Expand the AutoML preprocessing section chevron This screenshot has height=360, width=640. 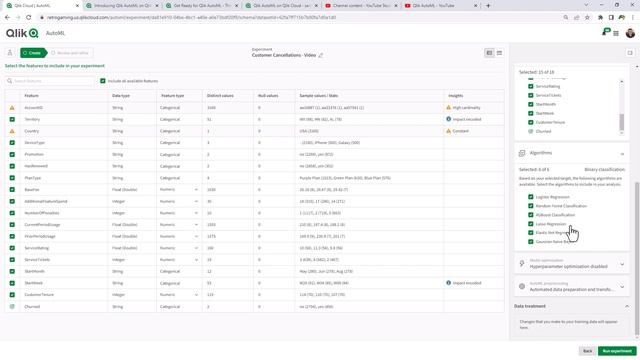(x=622, y=287)
